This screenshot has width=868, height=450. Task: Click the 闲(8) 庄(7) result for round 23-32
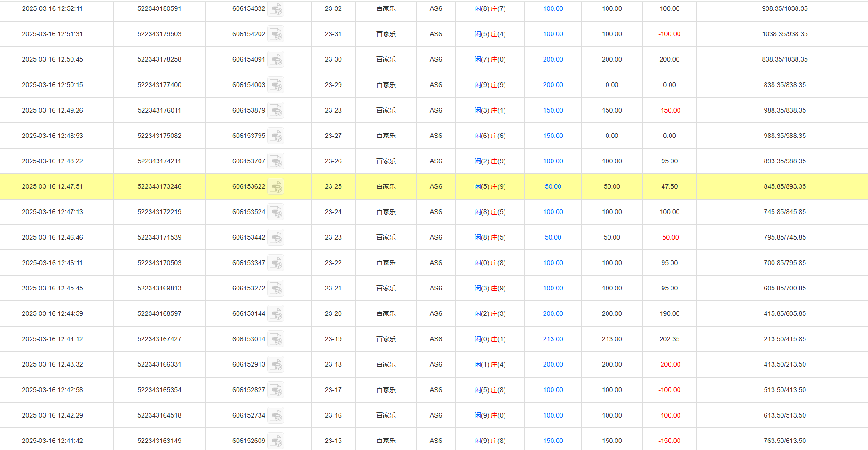coord(489,8)
